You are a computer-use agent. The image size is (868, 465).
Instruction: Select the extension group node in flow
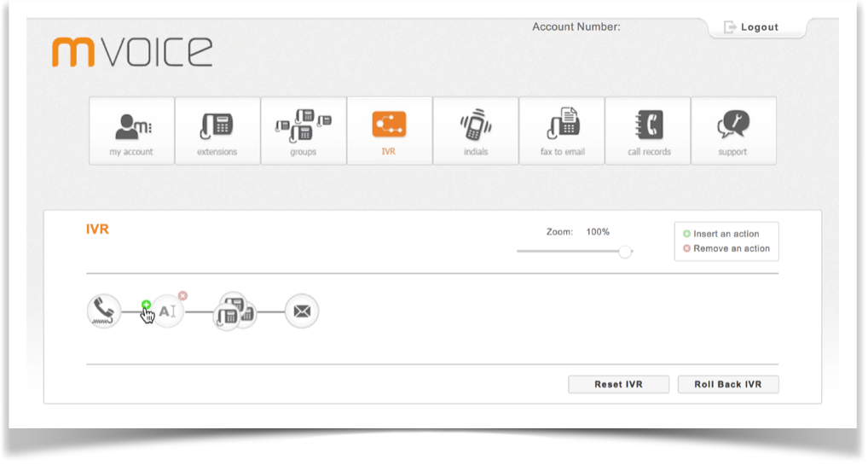[x=234, y=311]
